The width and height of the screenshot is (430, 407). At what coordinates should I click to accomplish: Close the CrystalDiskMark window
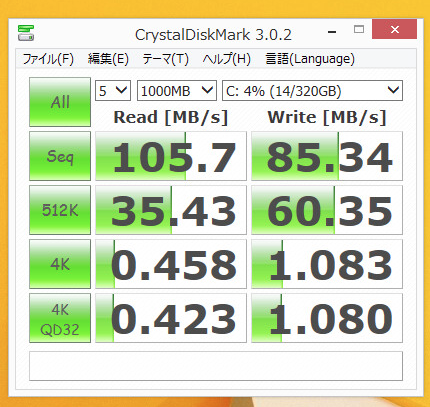coord(395,30)
